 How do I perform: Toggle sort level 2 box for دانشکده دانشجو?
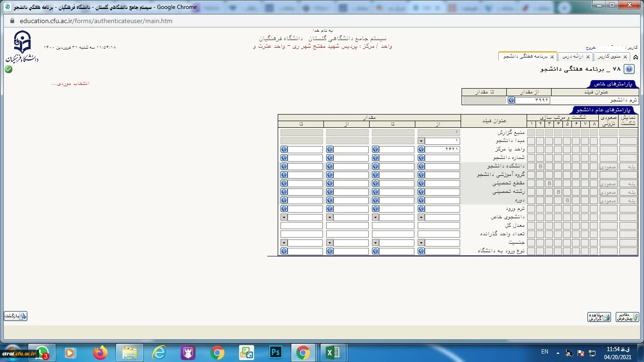point(540,166)
